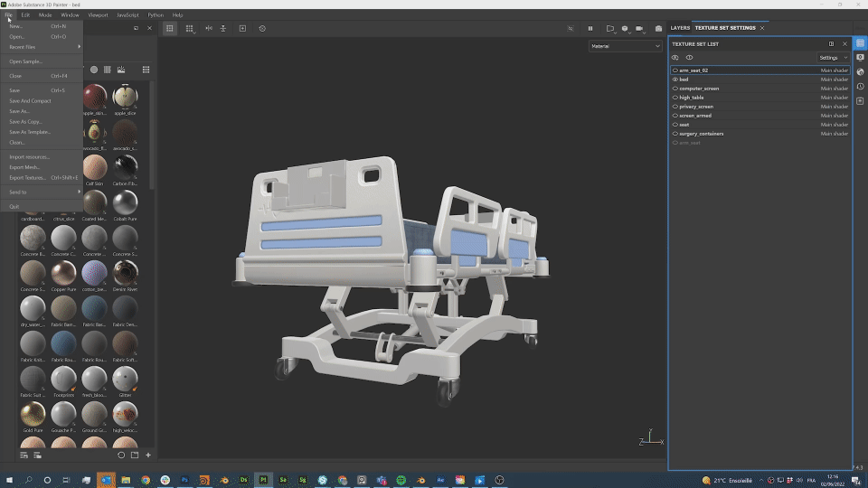
Task: Choose Export Textures from the File menu
Action: tap(28, 177)
